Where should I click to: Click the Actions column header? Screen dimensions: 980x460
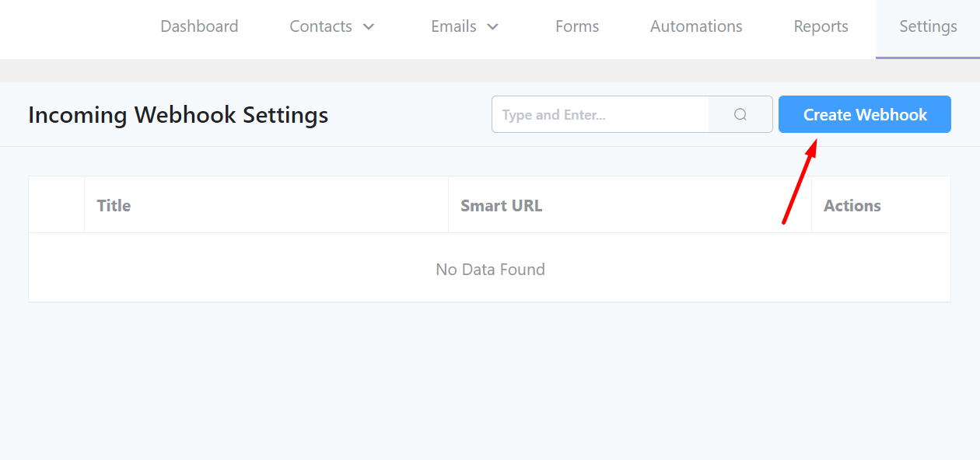(852, 206)
